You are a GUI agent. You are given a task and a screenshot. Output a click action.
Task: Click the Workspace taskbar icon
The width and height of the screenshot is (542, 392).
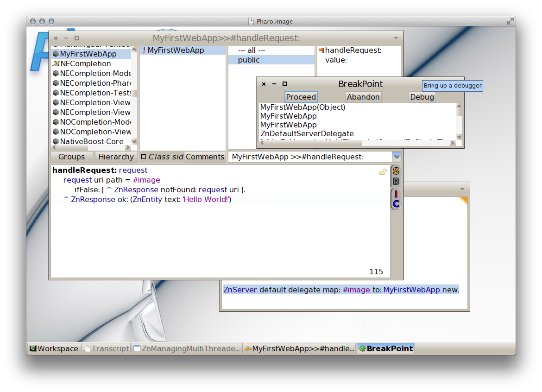point(33,348)
